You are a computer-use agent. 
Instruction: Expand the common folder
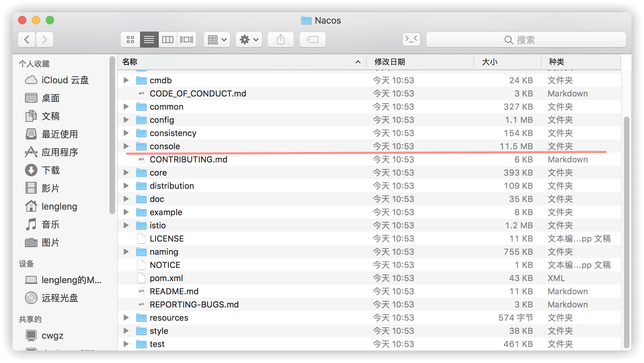pos(126,107)
